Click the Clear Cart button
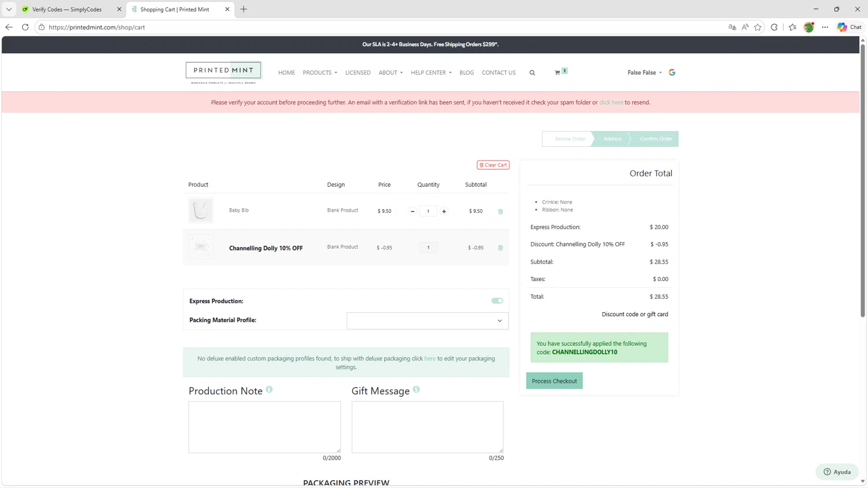This screenshot has width=868, height=488. pyautogui.click(x=493, y=165)
